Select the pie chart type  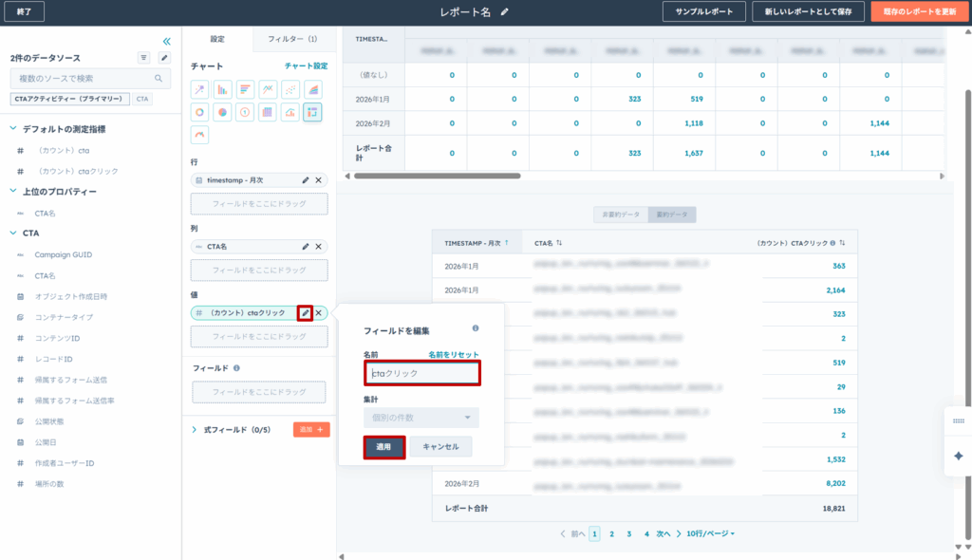(x=222, y=113)
